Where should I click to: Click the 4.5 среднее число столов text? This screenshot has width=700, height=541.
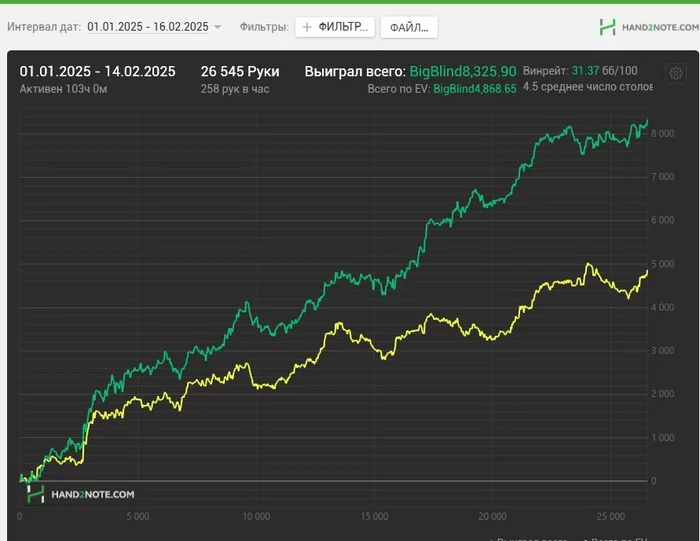pyautogui.click(x=588, y=87)
